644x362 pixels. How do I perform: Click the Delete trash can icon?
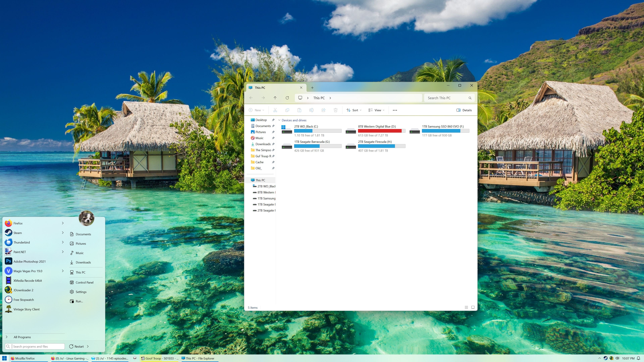tap(335, 110)
